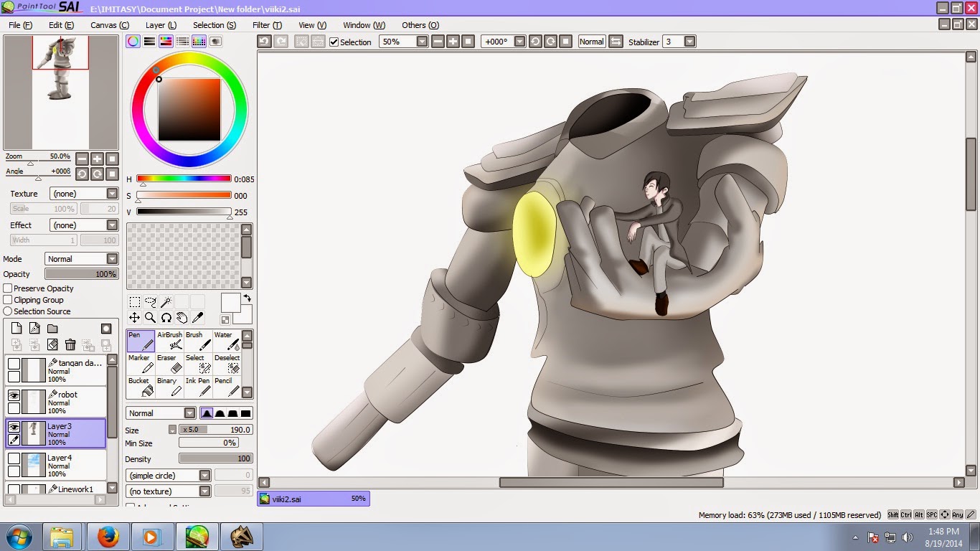The width and height of the screenshot is (980, 551).
Task: Select the lasso selection tool
Action: (x=150, y=302)
